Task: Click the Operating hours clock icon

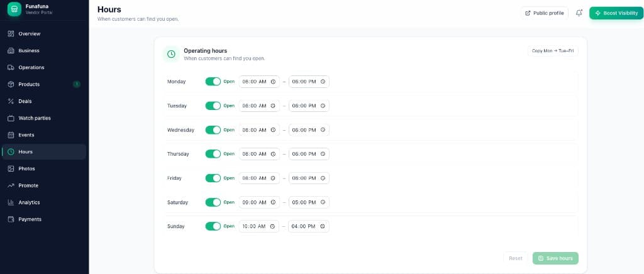Action: 171,54
